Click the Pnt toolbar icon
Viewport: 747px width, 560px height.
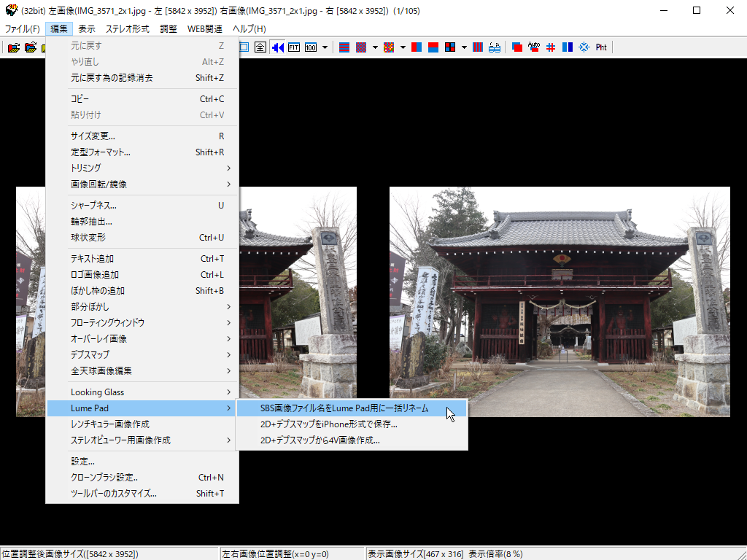click(x=601, y=47)
